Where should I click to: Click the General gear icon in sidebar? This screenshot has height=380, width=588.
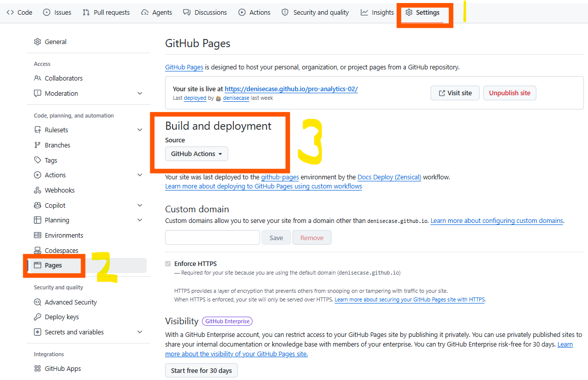37,42
